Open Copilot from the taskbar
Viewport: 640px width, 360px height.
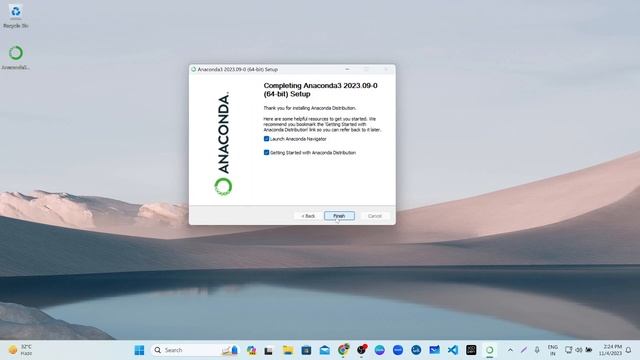pos(251,350)
